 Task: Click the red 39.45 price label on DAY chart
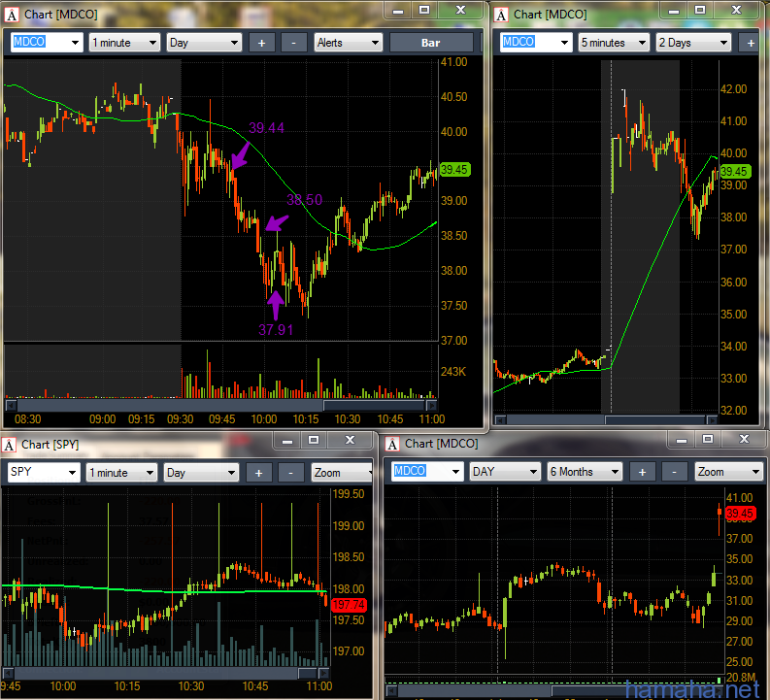[741, 514]
